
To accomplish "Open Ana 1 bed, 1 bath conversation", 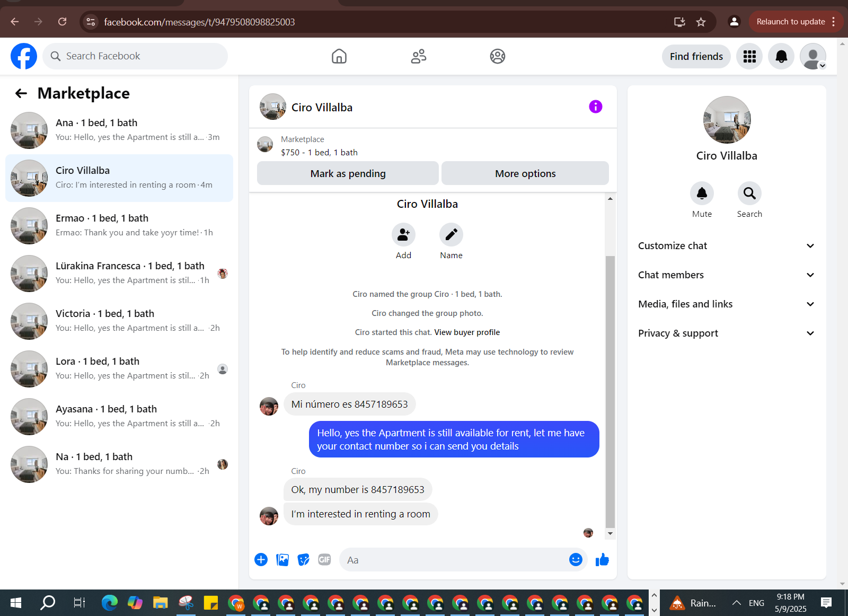I will (119, 130).
